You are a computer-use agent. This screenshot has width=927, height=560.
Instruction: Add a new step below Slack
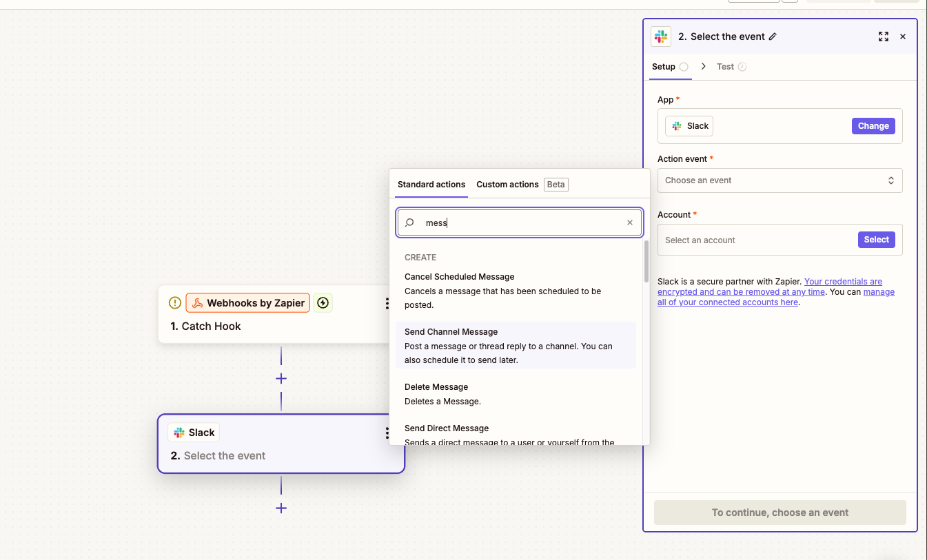281,508
